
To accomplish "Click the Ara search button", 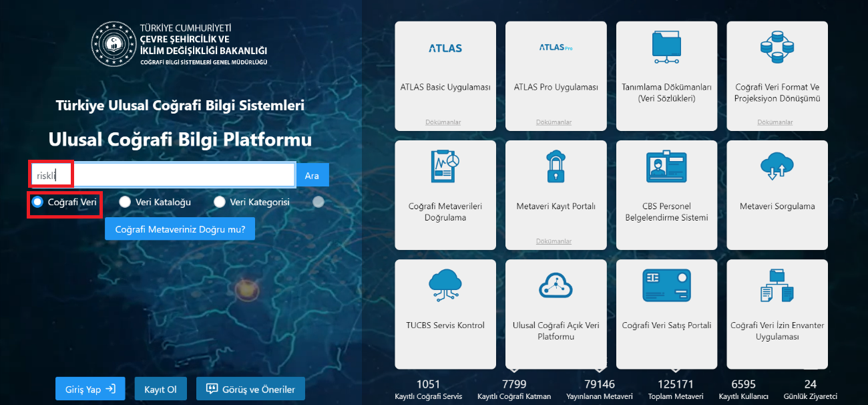I will 312,175.
